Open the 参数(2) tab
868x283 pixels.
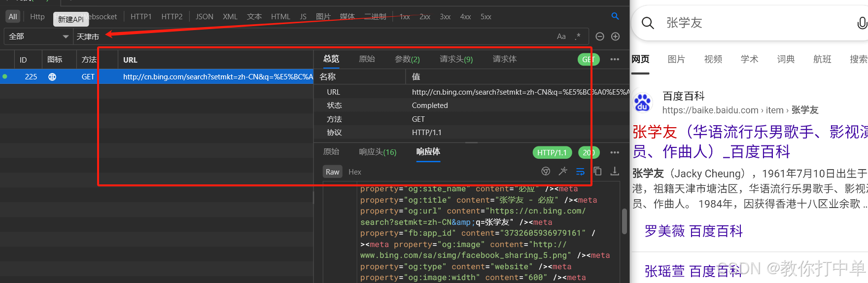click(407, 59)
